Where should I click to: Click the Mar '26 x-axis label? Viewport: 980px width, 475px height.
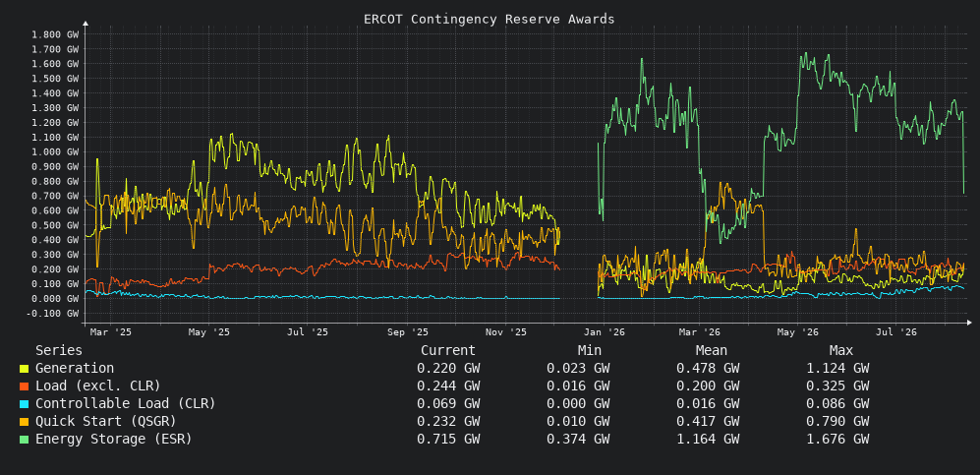(x=700, y=332)
